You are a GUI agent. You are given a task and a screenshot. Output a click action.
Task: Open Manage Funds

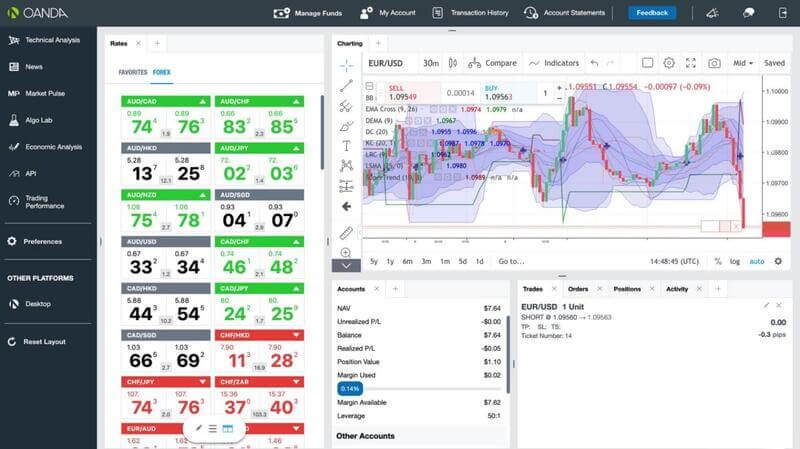click(308, 13)
